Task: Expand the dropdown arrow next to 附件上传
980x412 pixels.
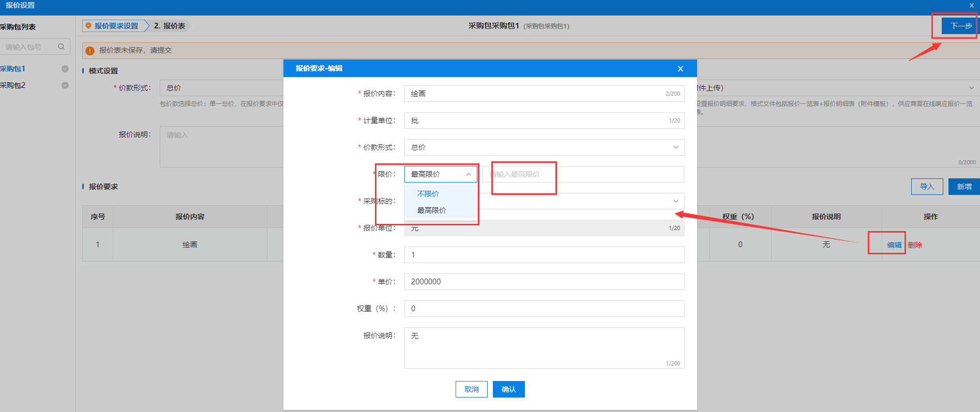Action: (x=971, y=88)
